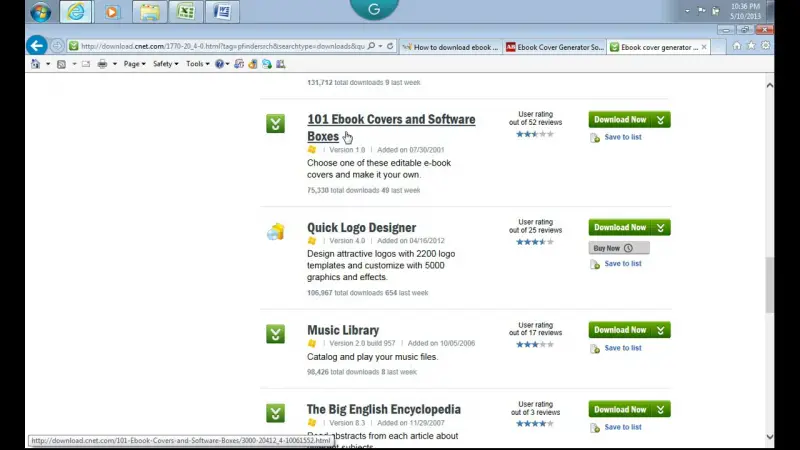The height and width of the screenshot is (450, 800).
Task: Open the Quick Logo Designer link
Action: tap(361, 228)
